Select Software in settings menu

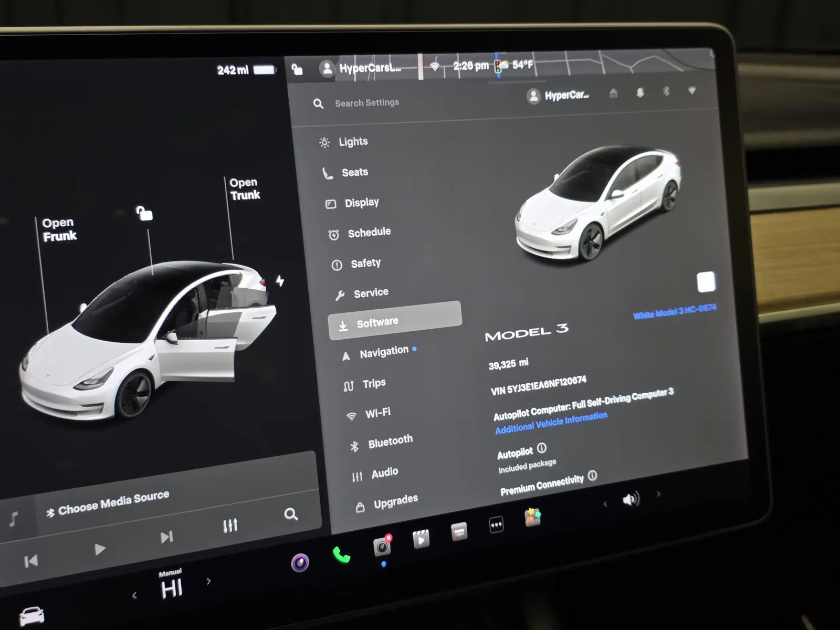[394, 321]
